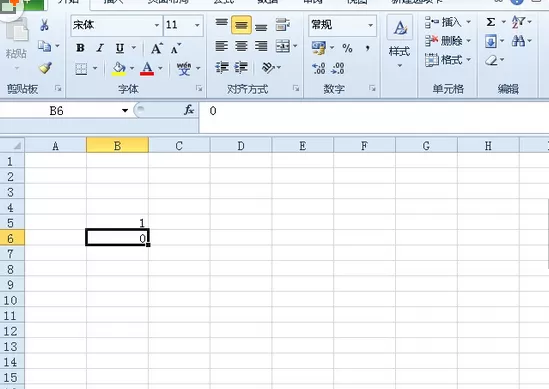The width and height of the screenshot is (549, 389).
Task: Toggle wrap text icon
Action: (x=282, y=25)
